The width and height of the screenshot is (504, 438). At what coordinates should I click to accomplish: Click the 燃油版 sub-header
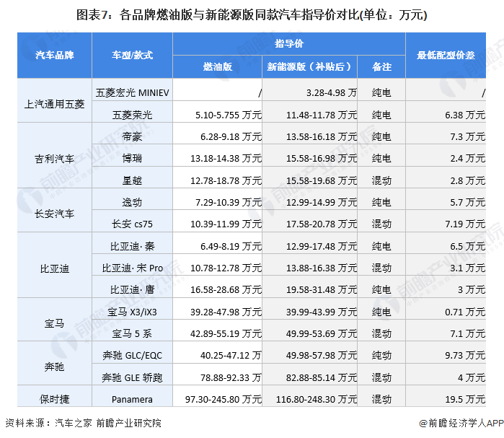coord(217,66)
